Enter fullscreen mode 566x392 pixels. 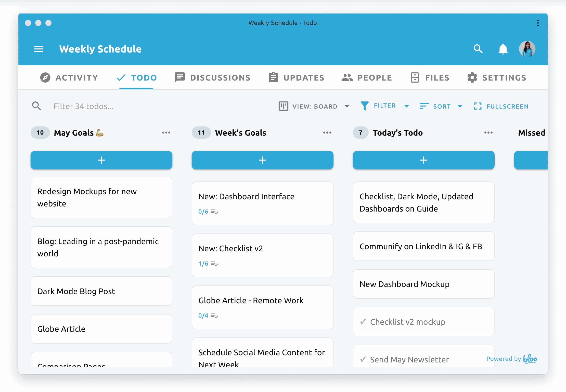501,106
